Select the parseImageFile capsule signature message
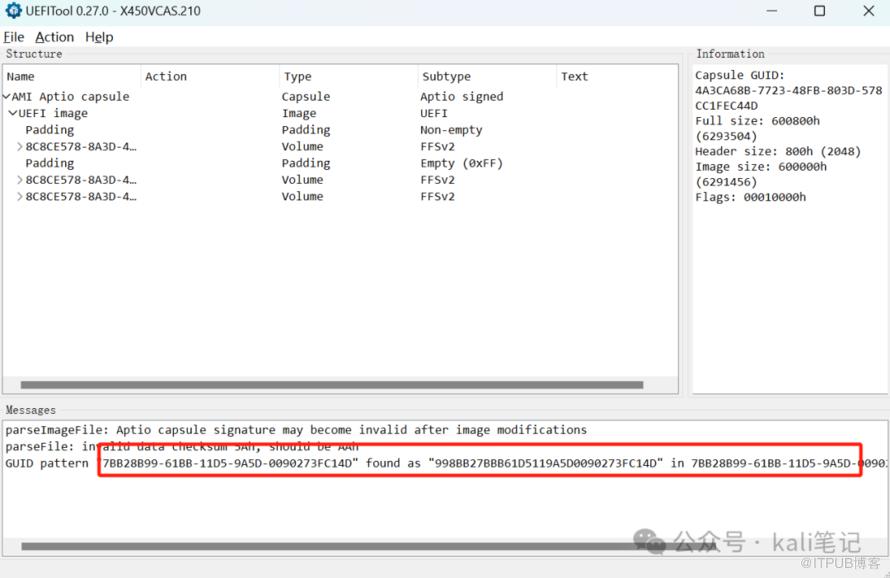This screenshot has width=890, height=578. coord(296,430)
